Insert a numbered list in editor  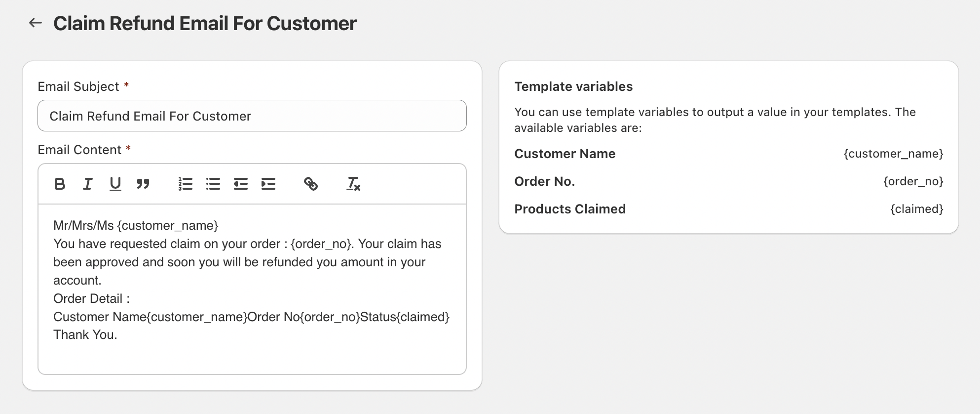coord(185,184)
